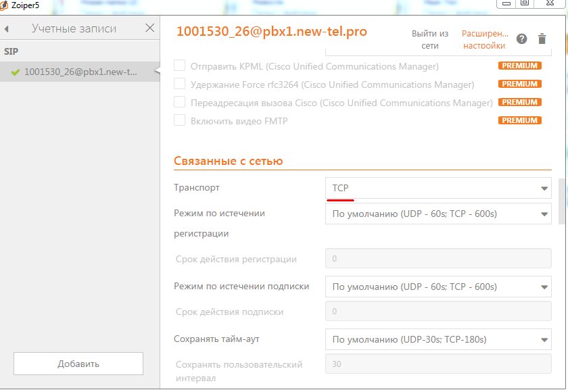Delete account using trash icon
Viewport: 568px width, 392px height.
point(542,39)
